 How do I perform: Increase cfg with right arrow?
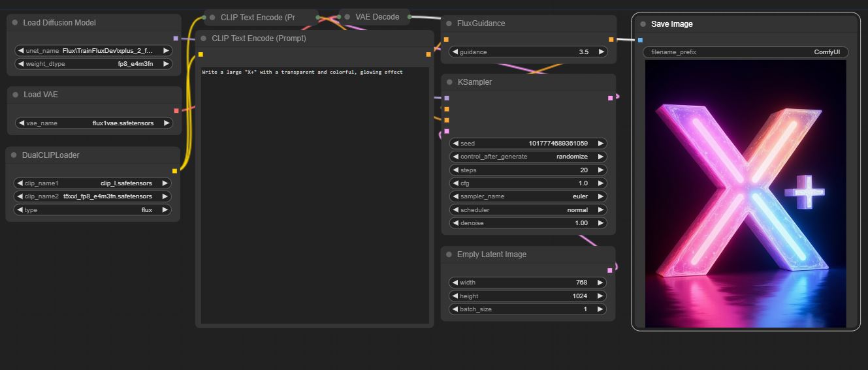pyautogui.click(x=601, y=183)
